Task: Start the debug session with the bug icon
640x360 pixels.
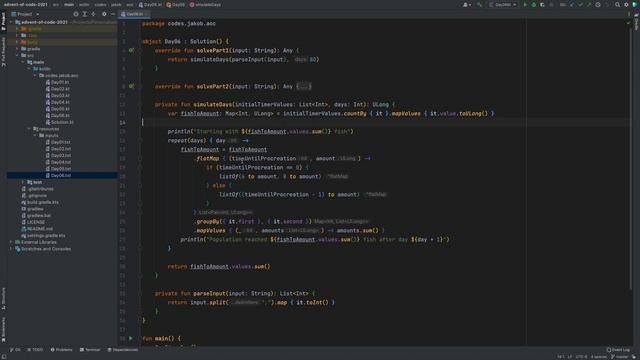Action: (x=533, y=5)
